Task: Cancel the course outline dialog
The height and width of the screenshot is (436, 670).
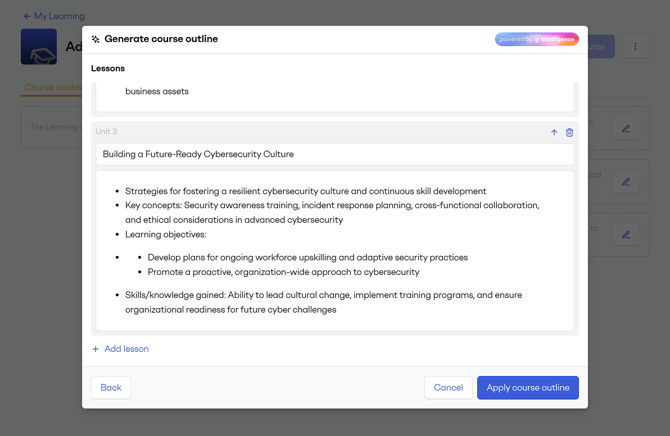Action: [x=448, y=388]
